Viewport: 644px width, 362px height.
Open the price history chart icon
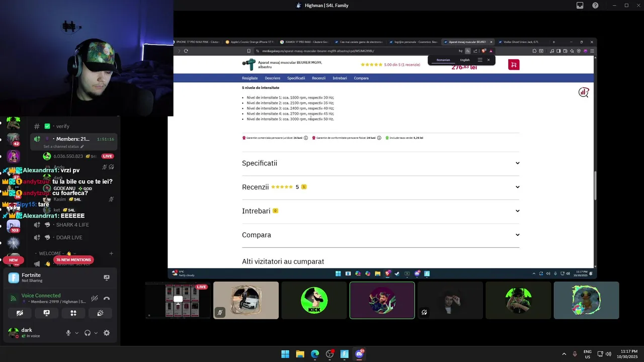pos(584,92)
